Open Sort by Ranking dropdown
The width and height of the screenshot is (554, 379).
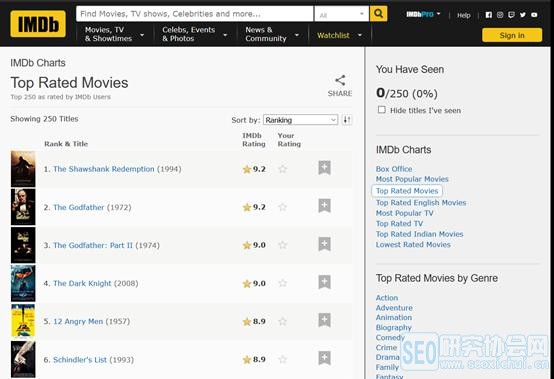[x=300, y=120]
